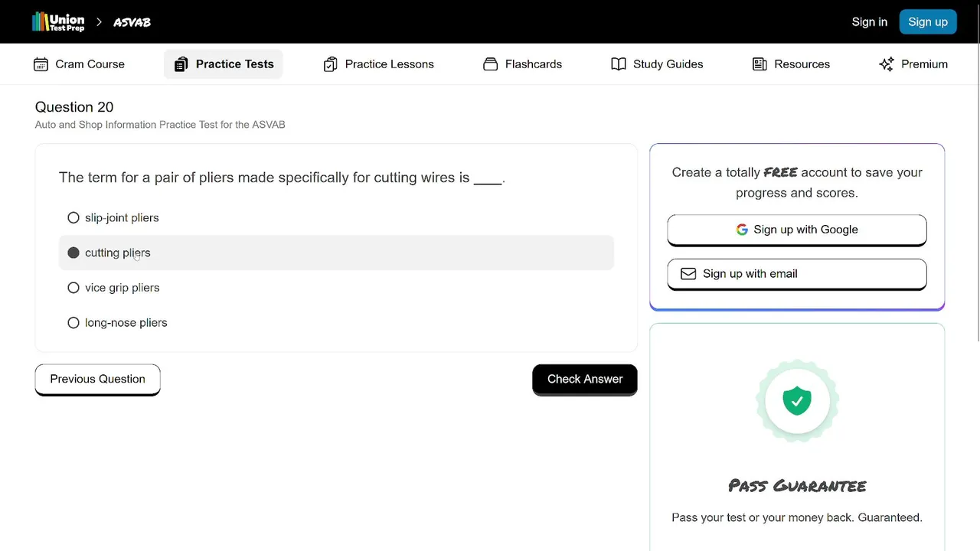
Task: Click the blue Sign up button
Action: click(928, 21)
